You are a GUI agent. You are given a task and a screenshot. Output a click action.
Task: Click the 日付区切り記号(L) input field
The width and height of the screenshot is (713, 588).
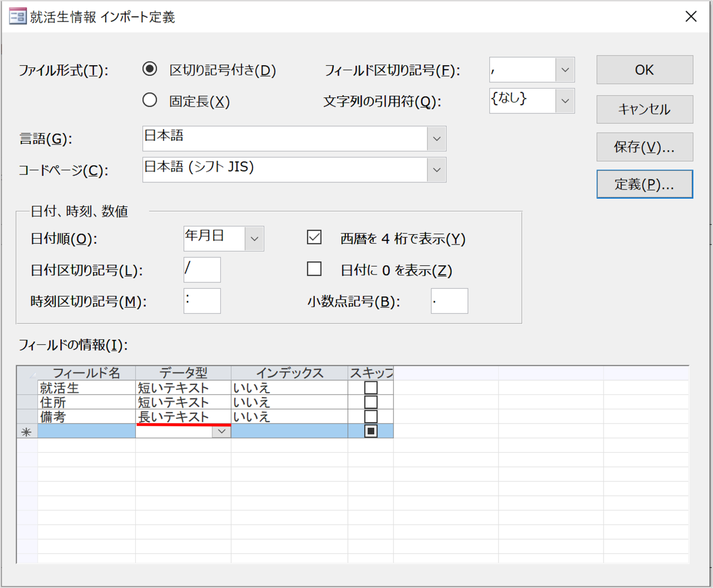pyautogui.click(x=202, y=270)
